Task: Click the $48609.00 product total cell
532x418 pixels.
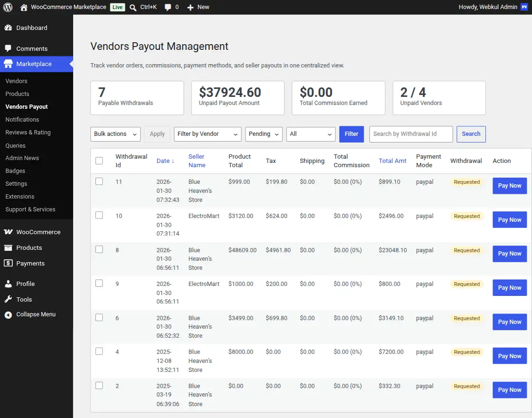Action: click(x=242, y=250)
